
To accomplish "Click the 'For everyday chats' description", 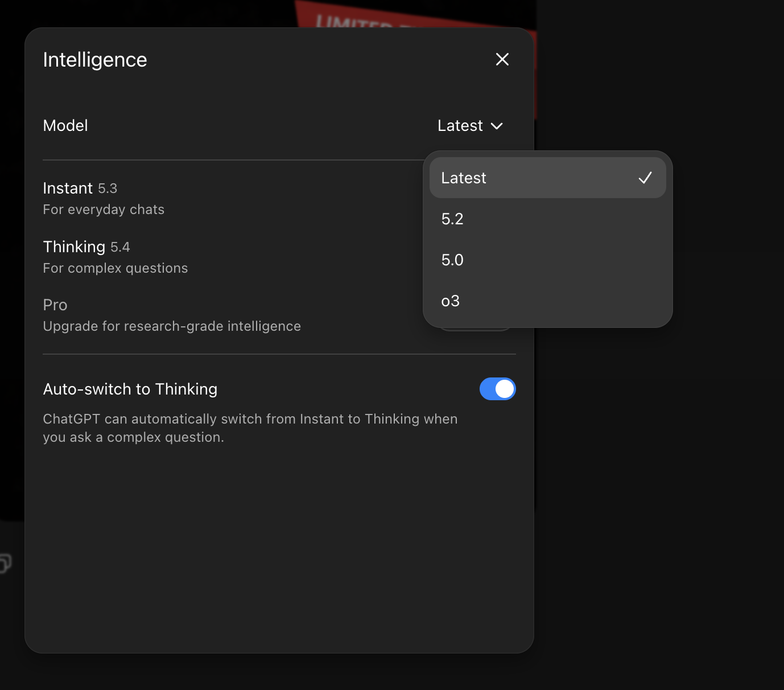I will pyautogui.click(x=104, y=210).
